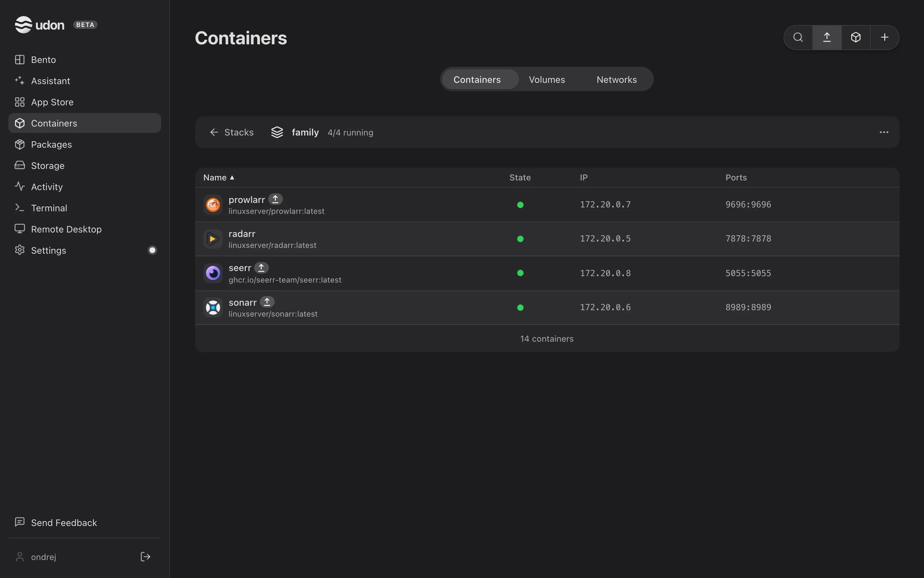Click the sonarr app icon
The image size is (924, 578).
213,307
